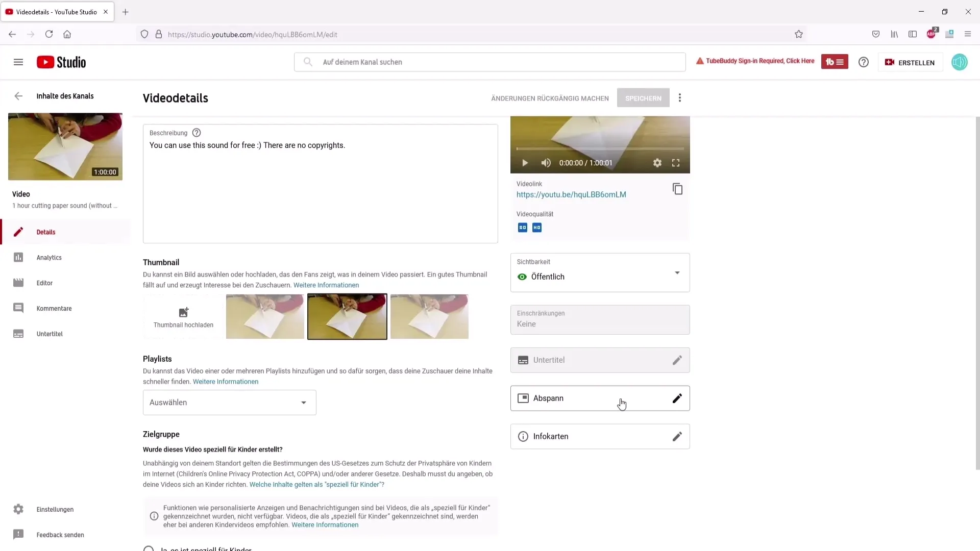This screenshot has height=551, width=980.
Task: Click the copy video link icon
Action: [677, 189]
